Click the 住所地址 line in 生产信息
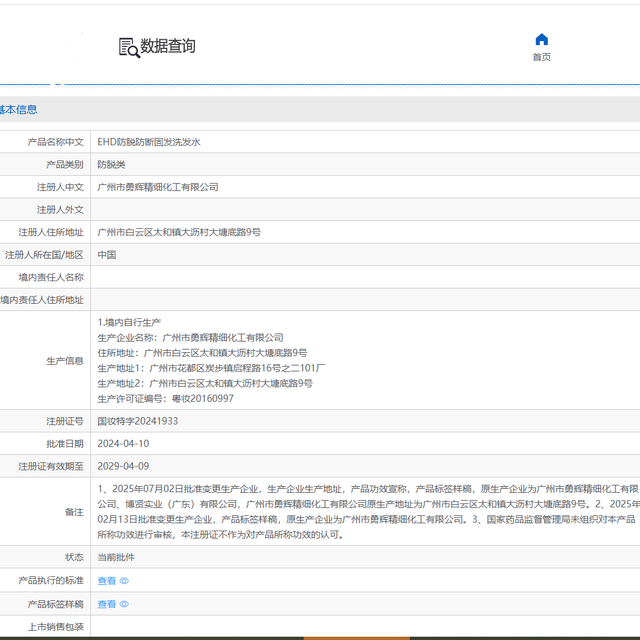This screenshot has height=640, width=640. pos(202,353)
